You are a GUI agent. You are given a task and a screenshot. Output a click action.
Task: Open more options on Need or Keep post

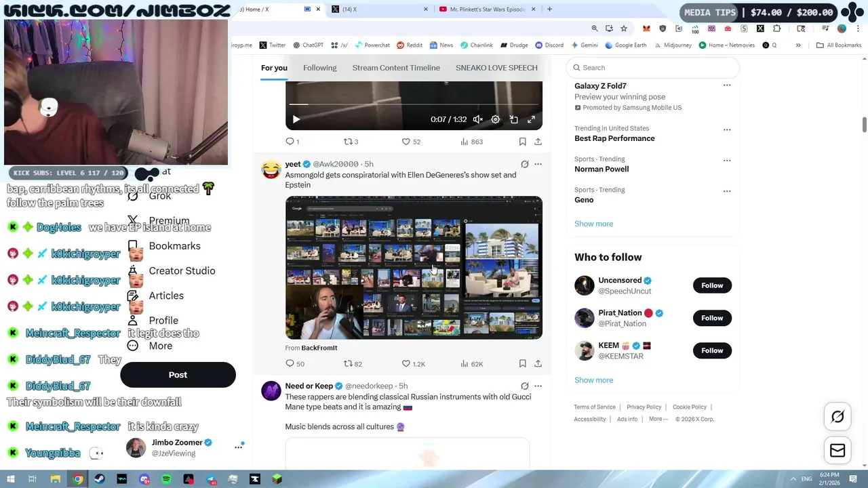[x=538, y=386]
